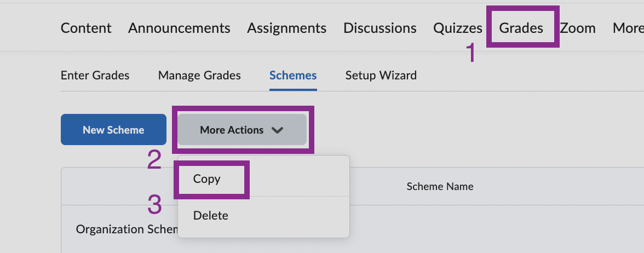The width and height of the screenshot is (644, 253).
Task: Click the Scheme Name column header
Action: click(x=440, y=187)
